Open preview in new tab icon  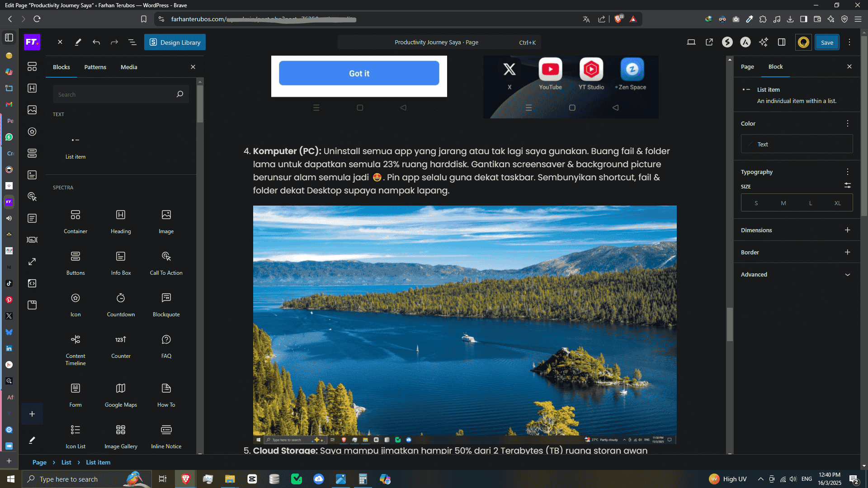709,42
